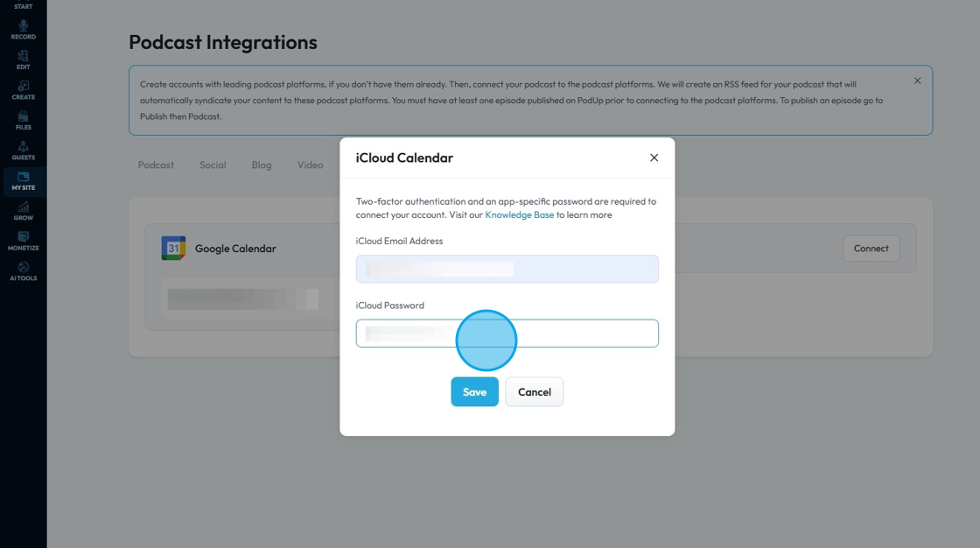Open the Grow section in sidebar
Image resolution: width=980 pixels, height=548 pixels.
[x=24, y=211]
